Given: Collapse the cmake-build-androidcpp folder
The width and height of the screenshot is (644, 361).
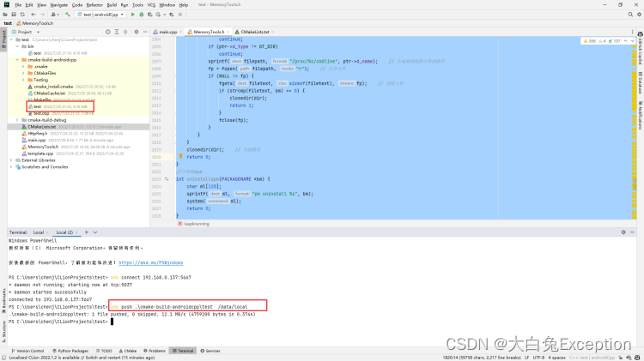Looking at the screenshot, I should click(17, 60).
